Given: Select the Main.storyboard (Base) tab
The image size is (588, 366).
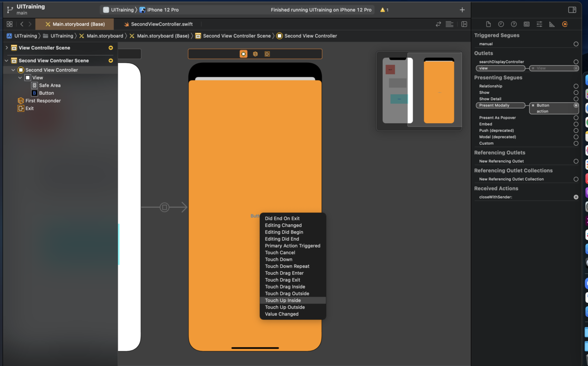Looking at the screenshot, I should click(x=74, y=24).
